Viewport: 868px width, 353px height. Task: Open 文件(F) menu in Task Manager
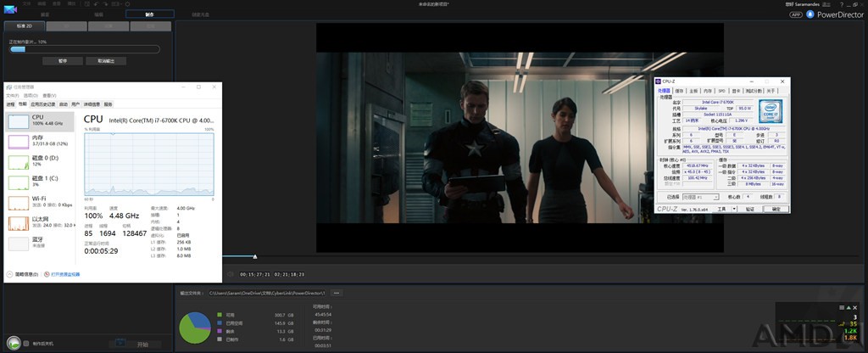click(12, 95)
